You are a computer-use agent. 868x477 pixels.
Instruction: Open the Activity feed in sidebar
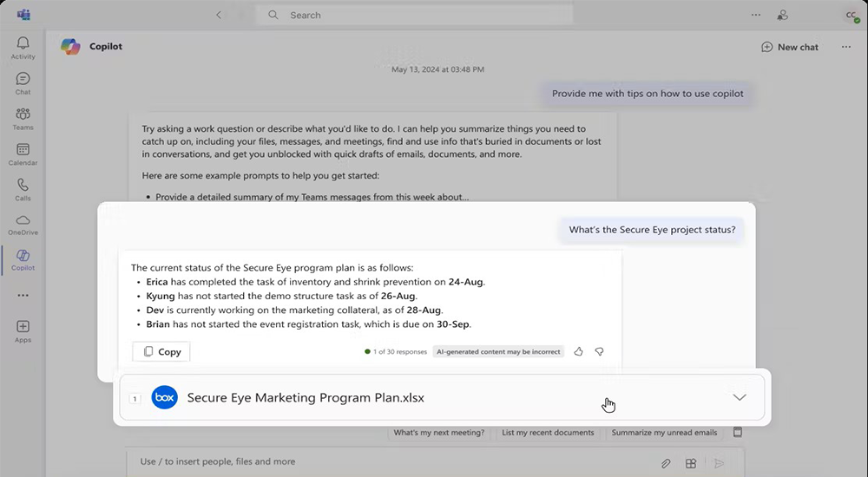point(23,49)
